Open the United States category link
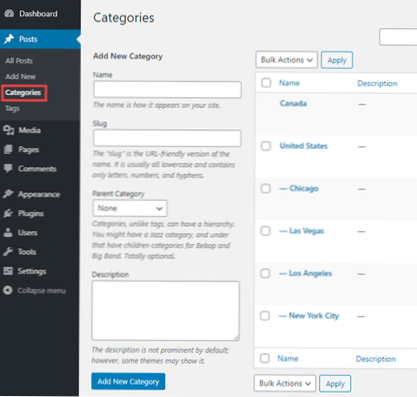 point(303,146)
